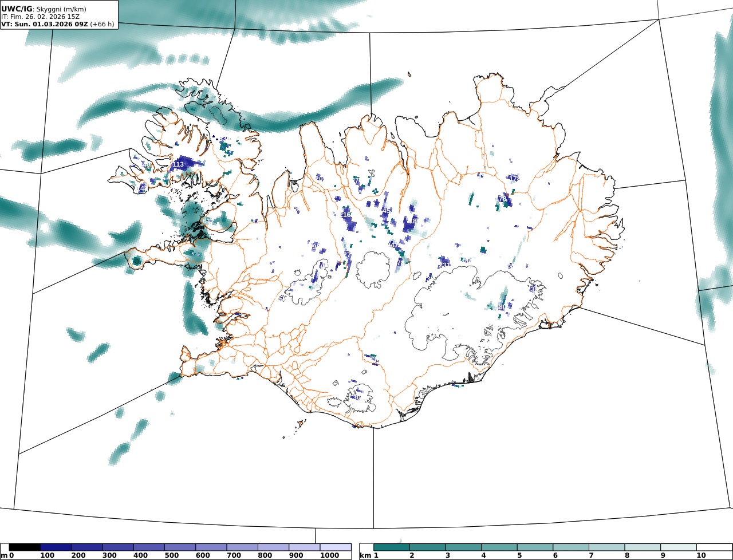Pick the 8–9 km pale swatch
The width and height of the screenshot is (733, 560).
coord(643,547)
